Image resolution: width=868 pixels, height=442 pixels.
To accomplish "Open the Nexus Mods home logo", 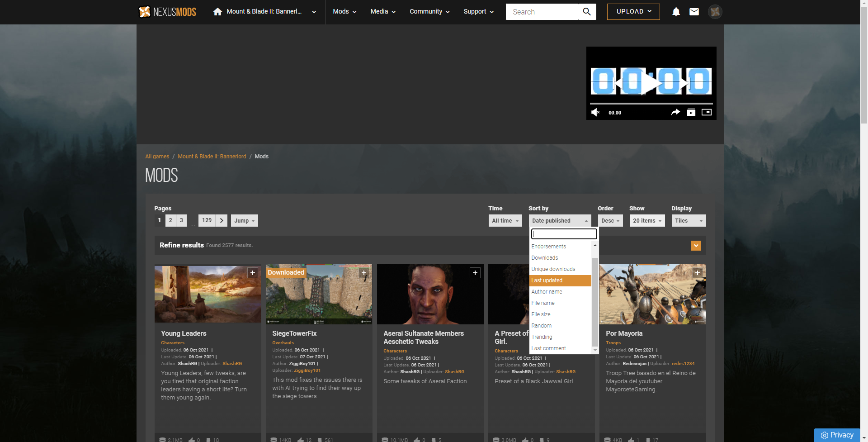I will [167, 12].
